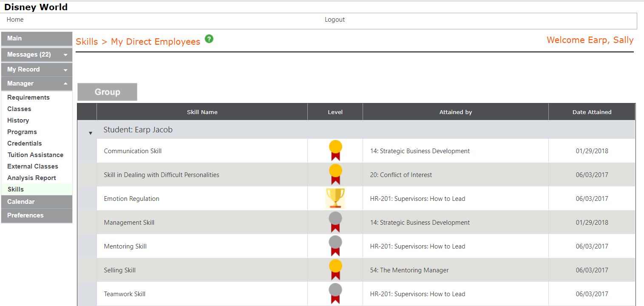Select Credentials from the Manager menu
The image size is (644, 306).
point(24,143)
